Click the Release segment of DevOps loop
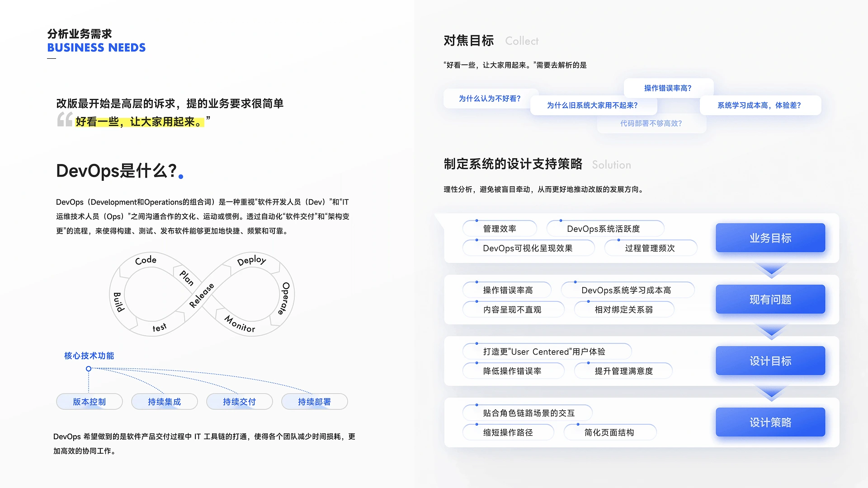The image size is (868, 488). 202,296
